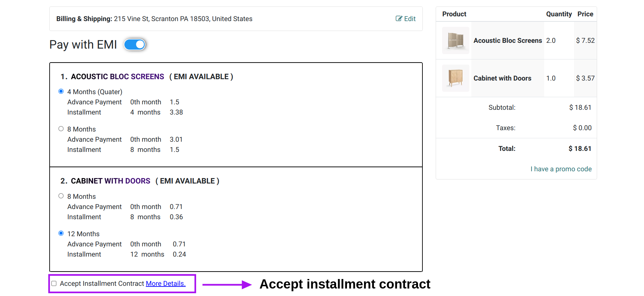Click the Pay with EMI heading
Image resolution: width=644 pixels, height=296 pixels.
pyautogui.click(x=83, y=45)
